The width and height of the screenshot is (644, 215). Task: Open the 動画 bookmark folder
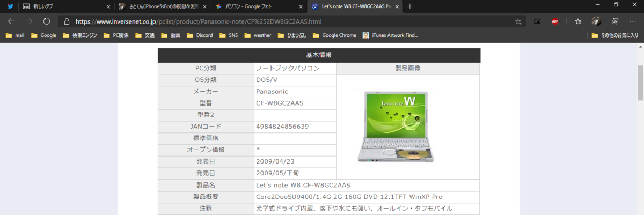pos(171,35)
